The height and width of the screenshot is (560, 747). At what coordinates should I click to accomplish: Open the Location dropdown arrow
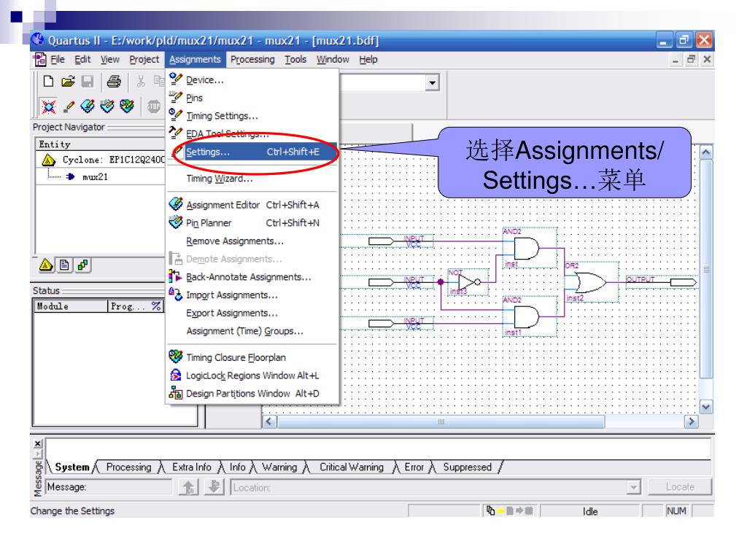(633, 487)
